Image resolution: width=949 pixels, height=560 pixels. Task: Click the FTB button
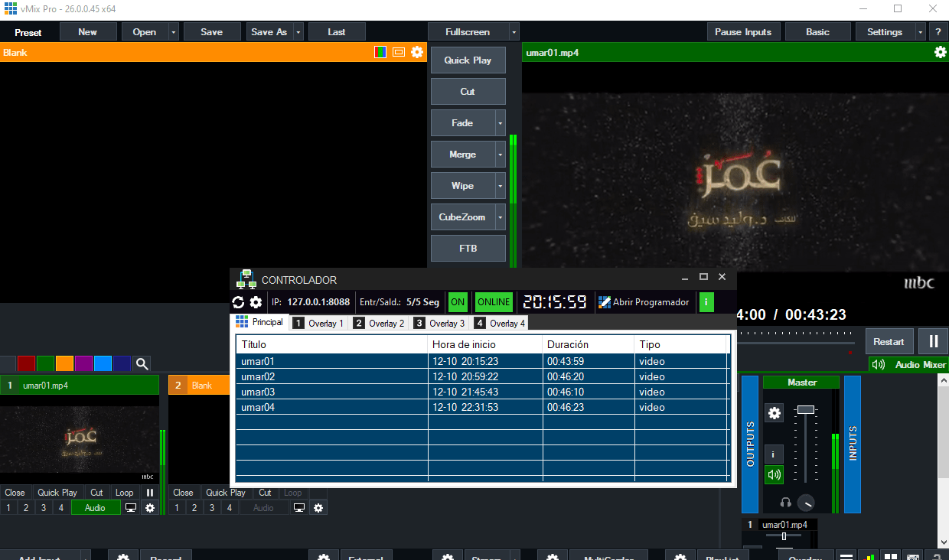pyautogui.click(x=468, y=249)
